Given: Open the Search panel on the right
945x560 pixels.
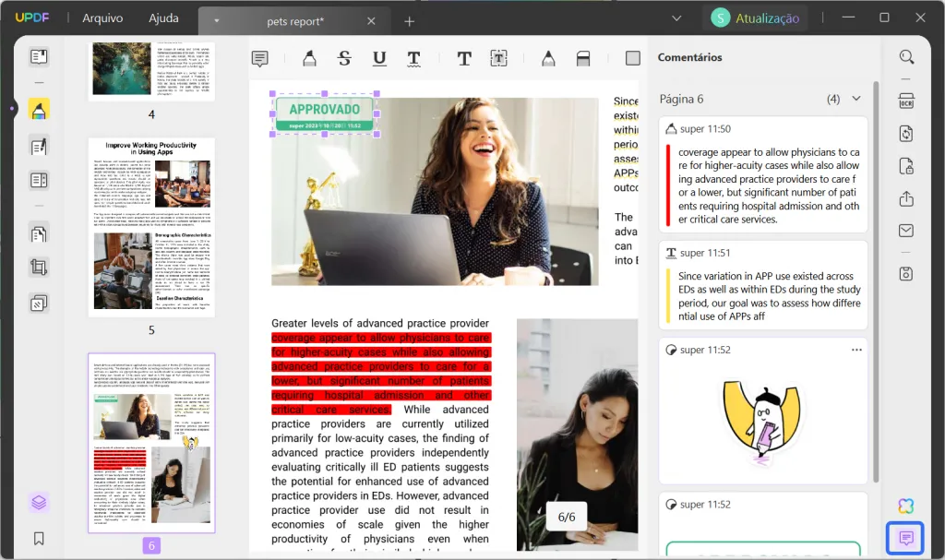Looking at the screenshot, I should click(905, 56).
